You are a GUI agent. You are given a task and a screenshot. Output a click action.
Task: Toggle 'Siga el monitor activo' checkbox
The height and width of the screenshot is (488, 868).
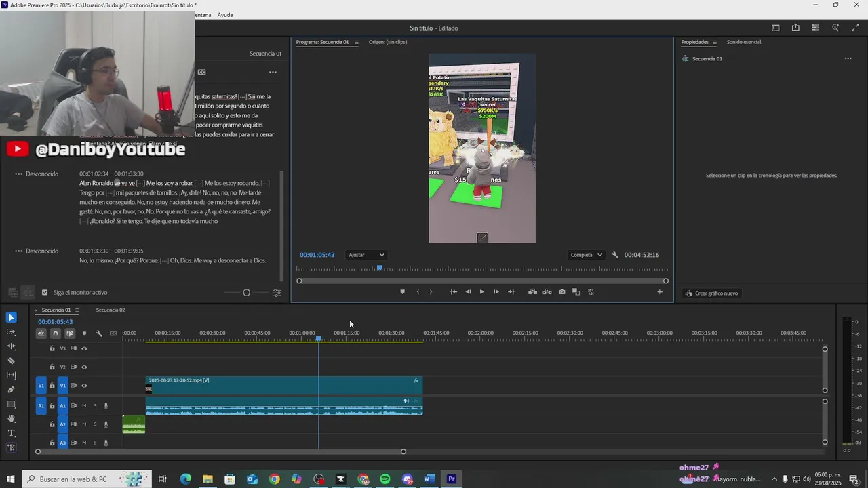tap(45, 293)
